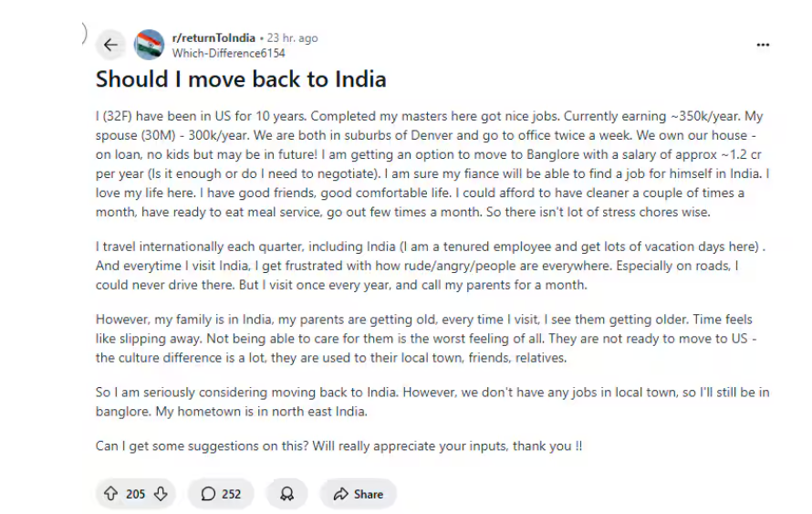Go back using the left arrow button
812x514 pixels.
[x=111, y=44]
